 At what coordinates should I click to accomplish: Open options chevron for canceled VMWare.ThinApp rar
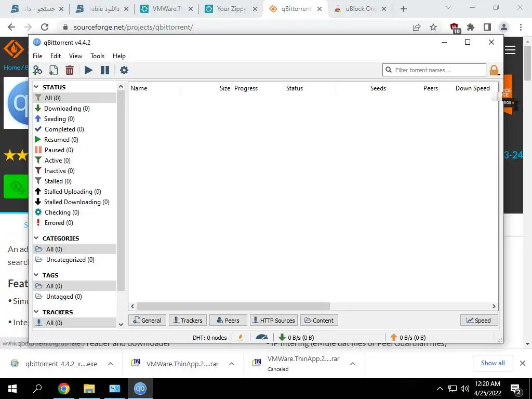(x=353, y=364)
